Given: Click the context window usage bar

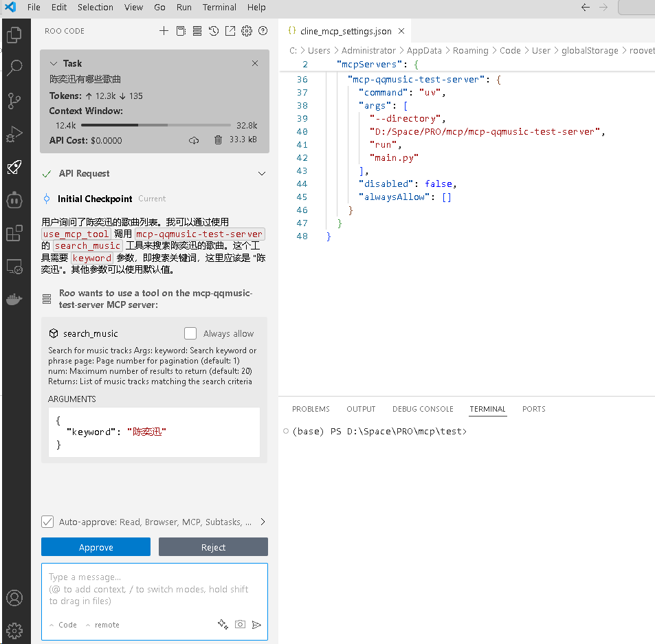Looking at the screenshot, I should click(x=155, y=125).
